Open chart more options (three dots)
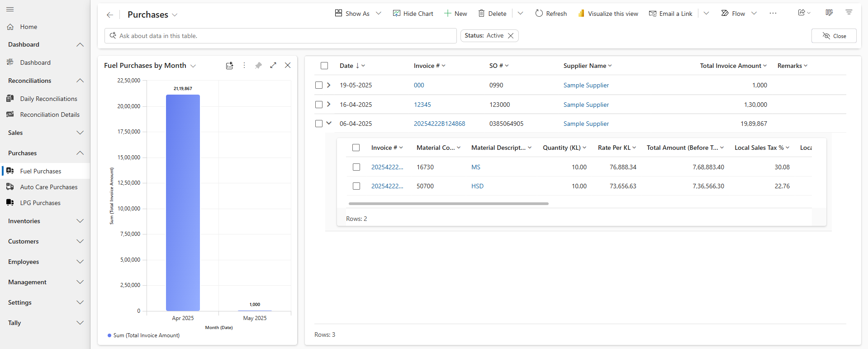Screen dimensions: 868x349 point(244,66)
